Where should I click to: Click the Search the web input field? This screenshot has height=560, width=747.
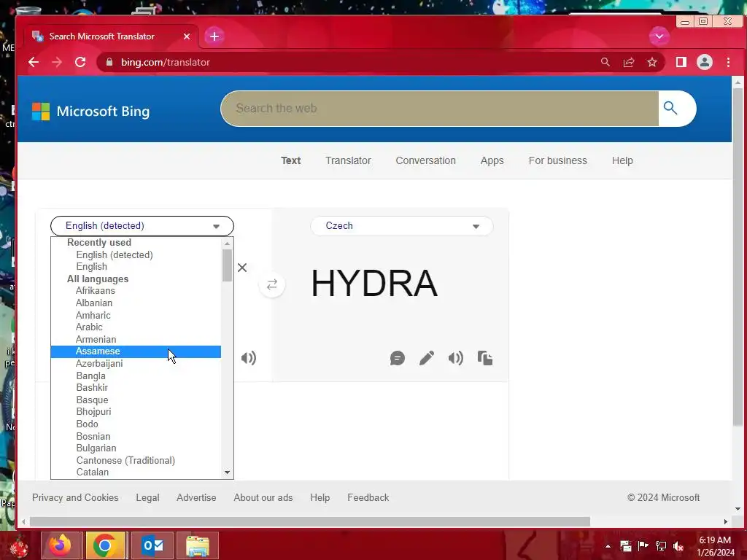[440, 109]
